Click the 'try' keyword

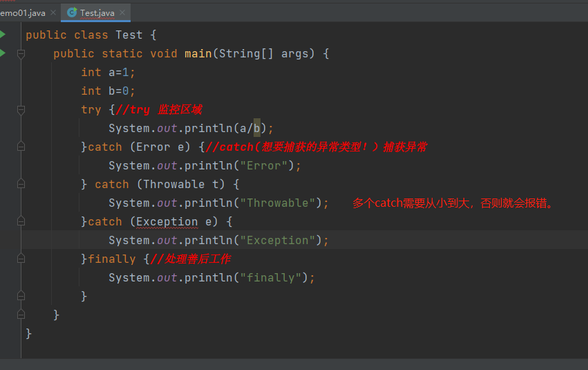[91, 110]
